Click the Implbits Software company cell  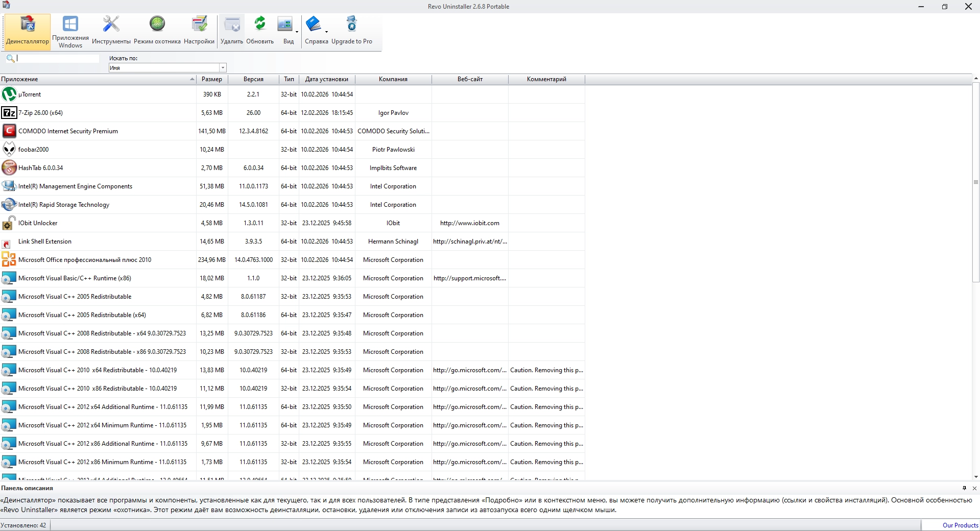point(393,168)
